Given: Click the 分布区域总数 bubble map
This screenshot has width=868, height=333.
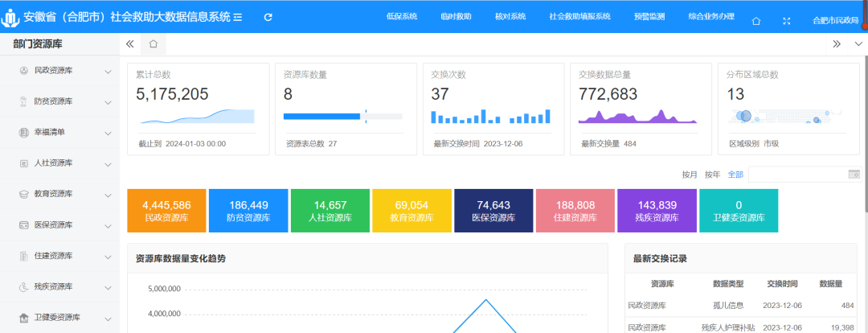Looking at the screenshot, I should pos(785,116).
